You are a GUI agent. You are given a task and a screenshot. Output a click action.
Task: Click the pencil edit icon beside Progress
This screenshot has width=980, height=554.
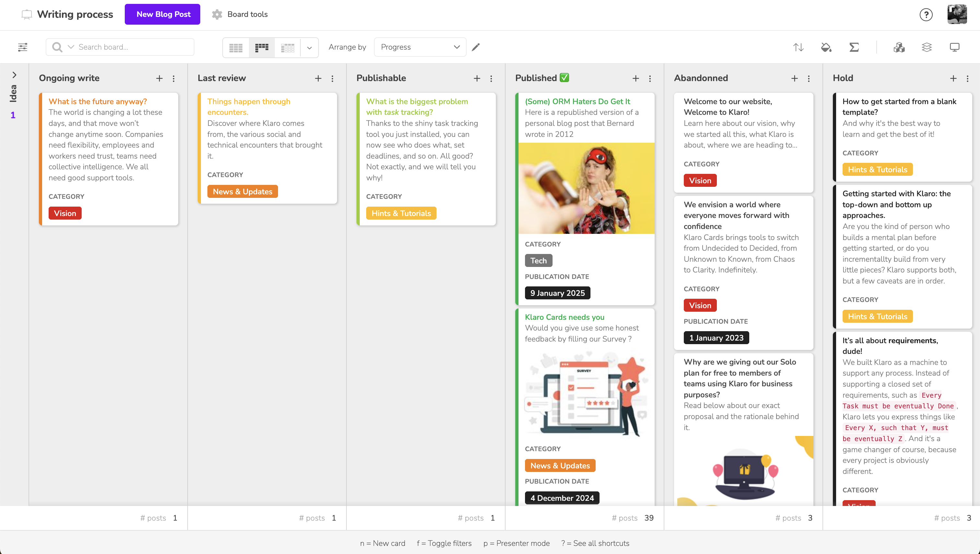coord(475,47)
